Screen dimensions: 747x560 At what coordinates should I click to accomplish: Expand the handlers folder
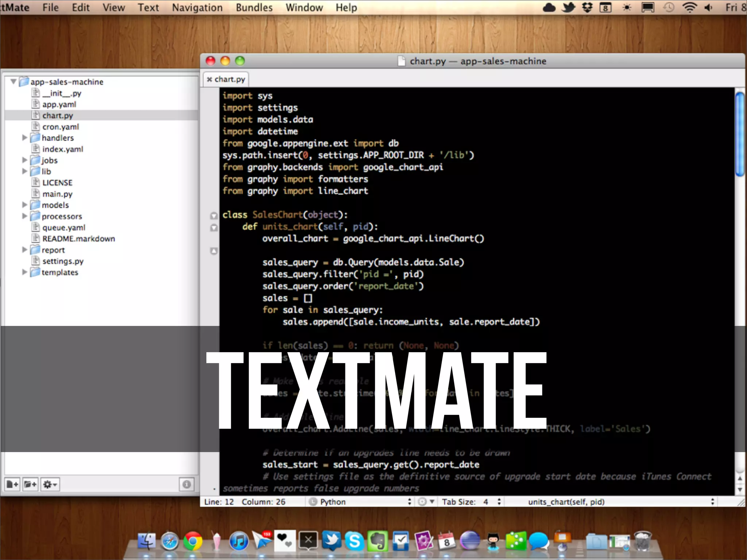click(x=24, y=137)
